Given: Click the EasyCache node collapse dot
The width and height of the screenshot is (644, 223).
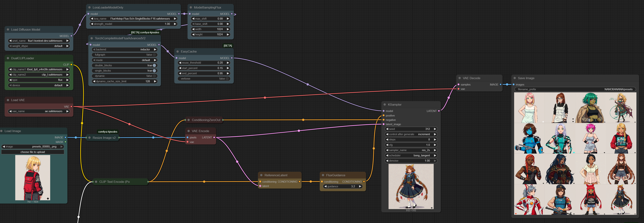Looking at the screenshot, I should (x=177, y=51).
